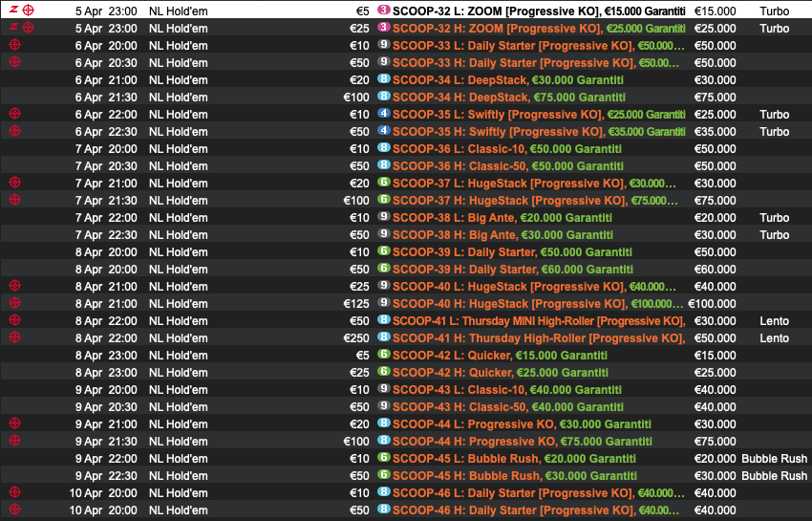Click the 6-max badge on SCOOP-37 L HugeStack
This screenshot has height=521, width=812.
point(383,182)
